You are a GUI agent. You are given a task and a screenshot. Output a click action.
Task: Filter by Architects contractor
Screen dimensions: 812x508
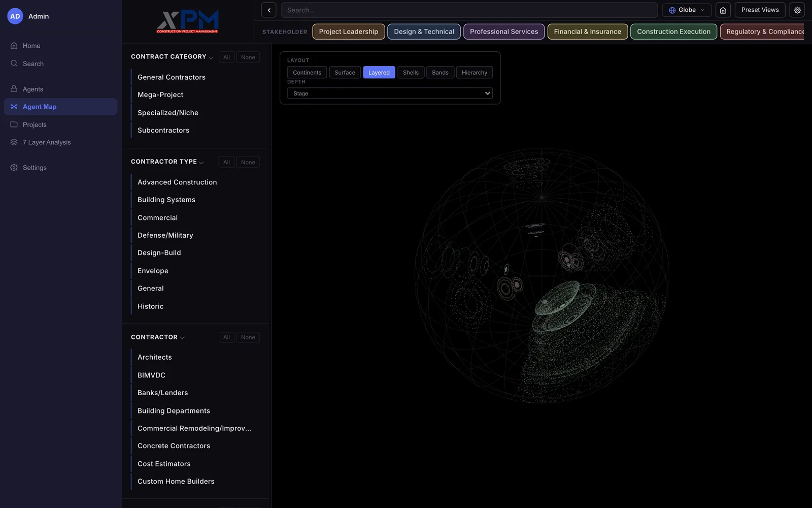point(155,357)
